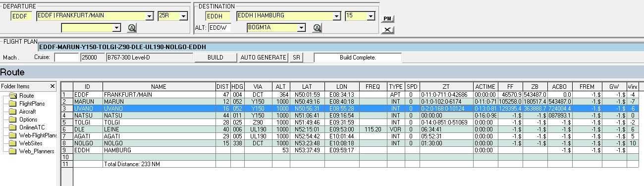The width and height of the screenshot is (644, 186).
Task: Open the empty departure SID dropdown
Action: click(x=117, y=28)
